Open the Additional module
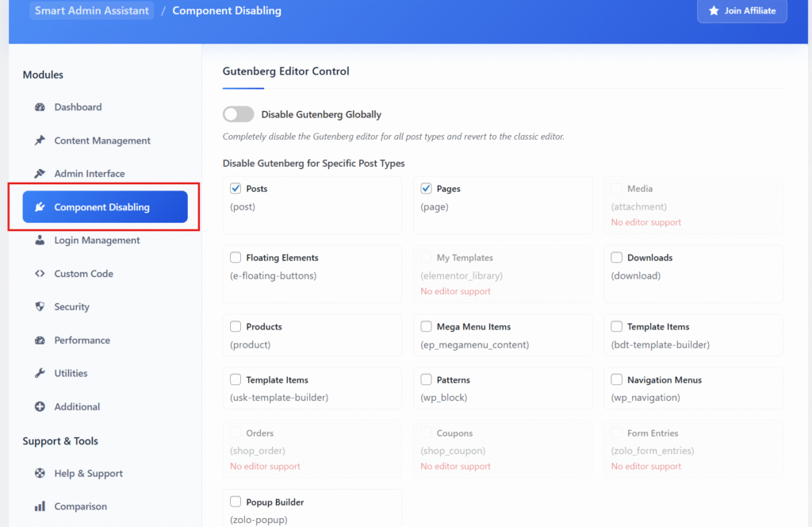 (105, 407)
